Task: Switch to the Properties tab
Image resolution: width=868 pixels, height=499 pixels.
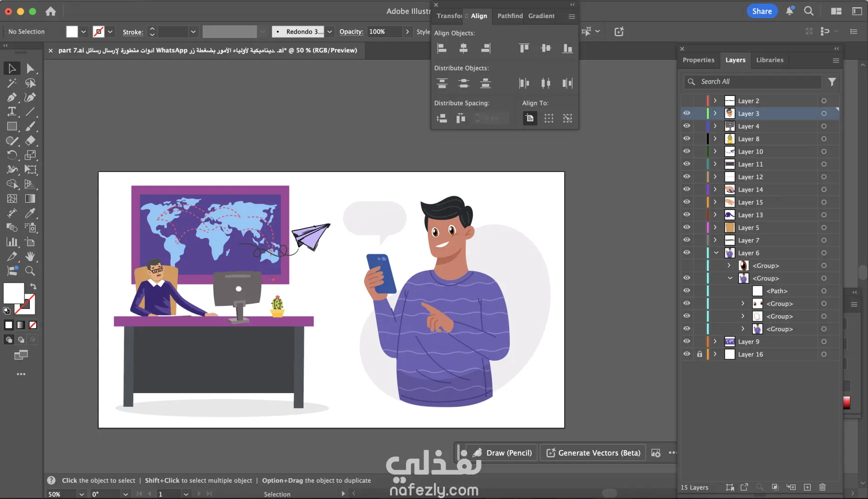Action: tap(698, 60)
